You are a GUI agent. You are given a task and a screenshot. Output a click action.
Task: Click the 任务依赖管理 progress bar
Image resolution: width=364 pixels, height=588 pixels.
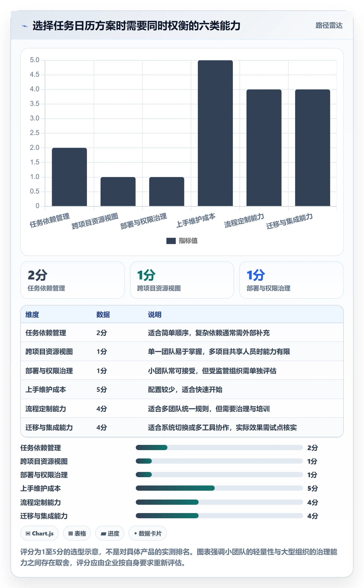click(219, 448)
